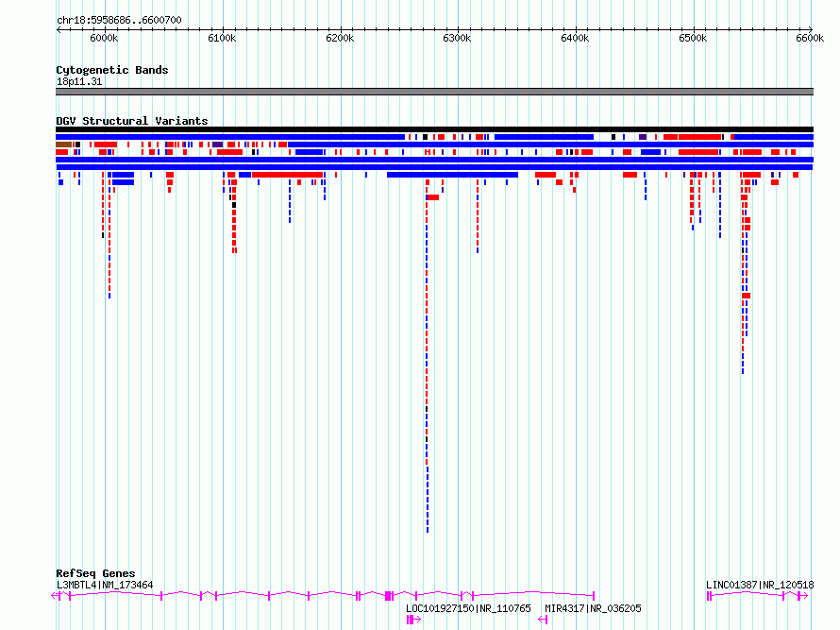The image size is (840, 630).
Task: Click the black full-width DGV variant bar
Action: coord(434,129)
